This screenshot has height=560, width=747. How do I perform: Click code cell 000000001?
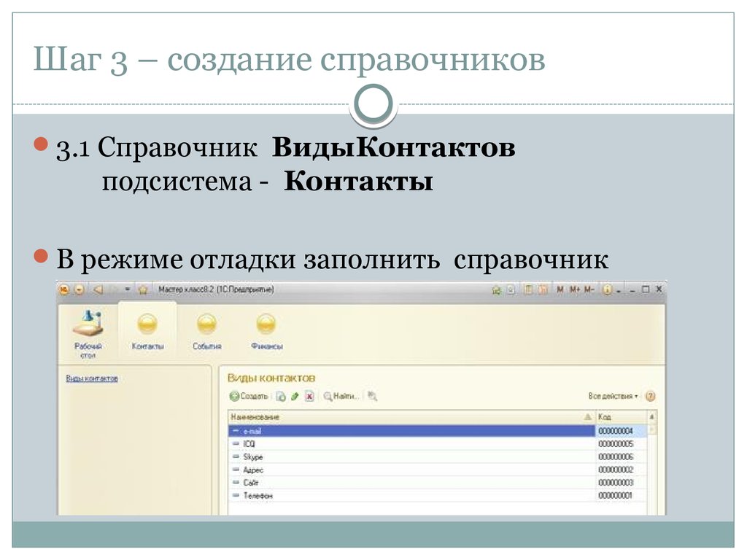[x=622, y=496]
